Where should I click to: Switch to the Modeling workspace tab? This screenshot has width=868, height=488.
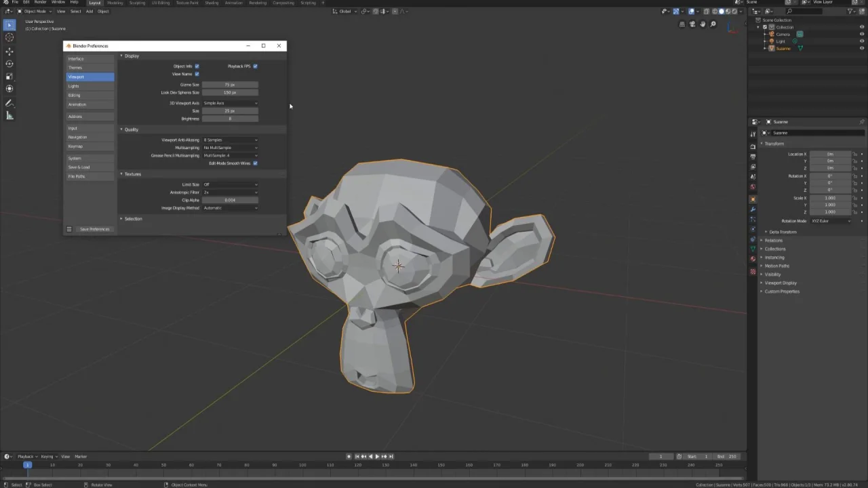click(x=115, y=3)
